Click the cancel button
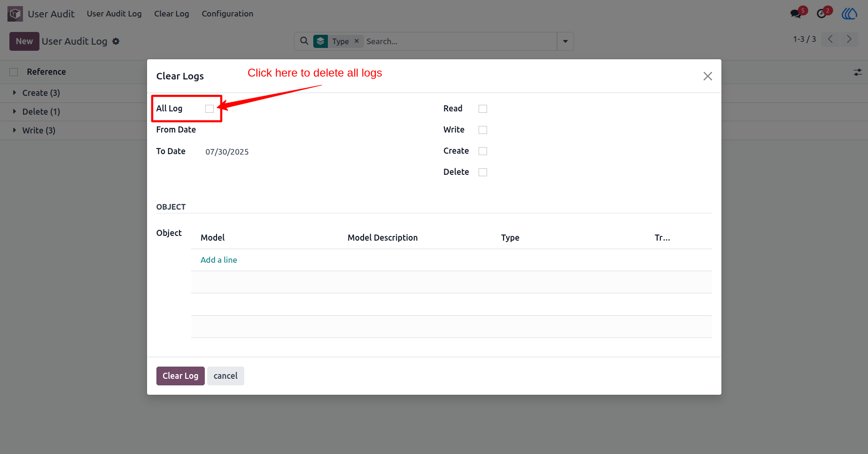This screenshot has width=868, height=454. coord(225,376)
